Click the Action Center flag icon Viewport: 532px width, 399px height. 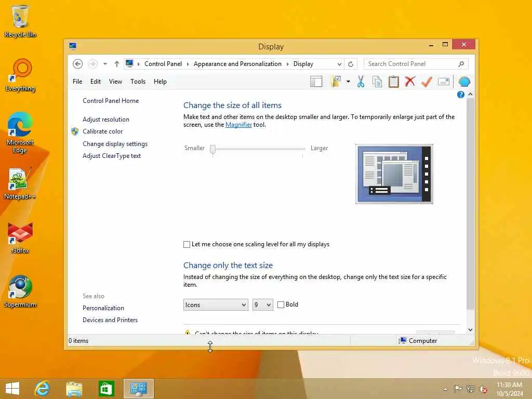point(458,389)
